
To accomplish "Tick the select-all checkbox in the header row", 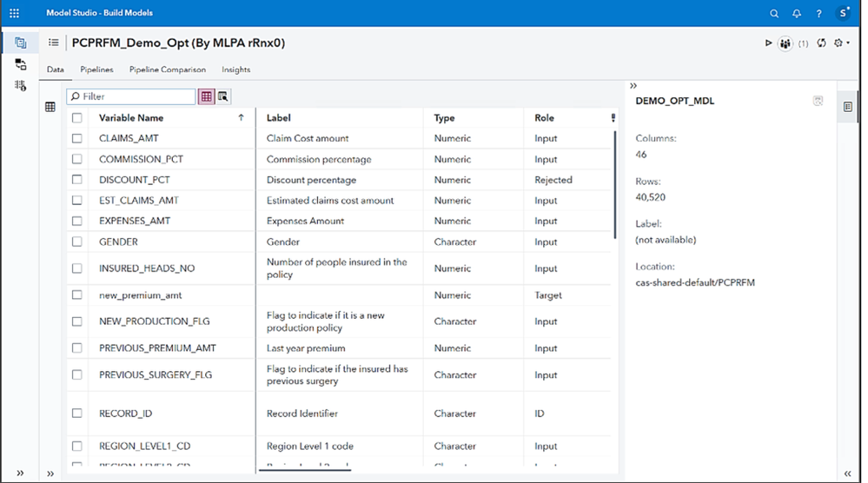I will tap(77, 118).
